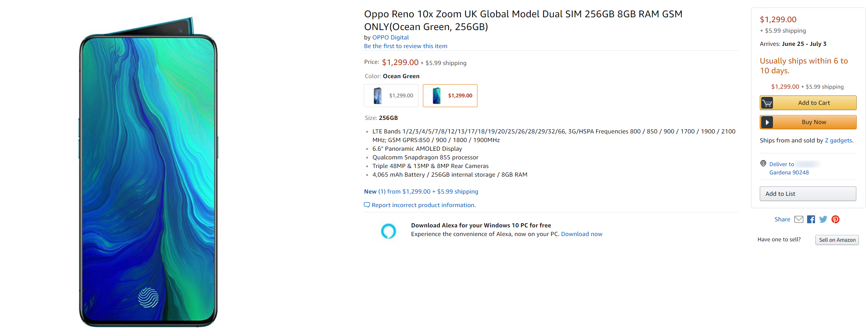
Task: Click the cart icon on Add to Cart
Action: coord(767,103)
